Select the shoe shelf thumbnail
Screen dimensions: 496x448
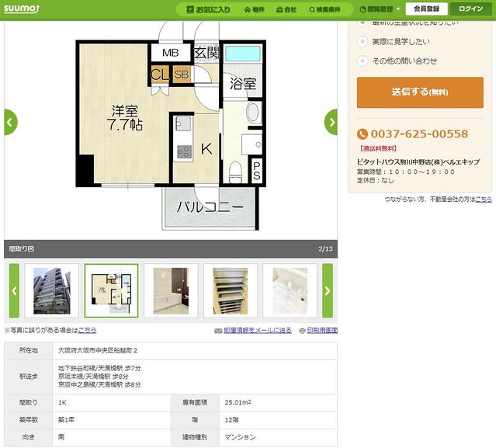coord(231,290)
